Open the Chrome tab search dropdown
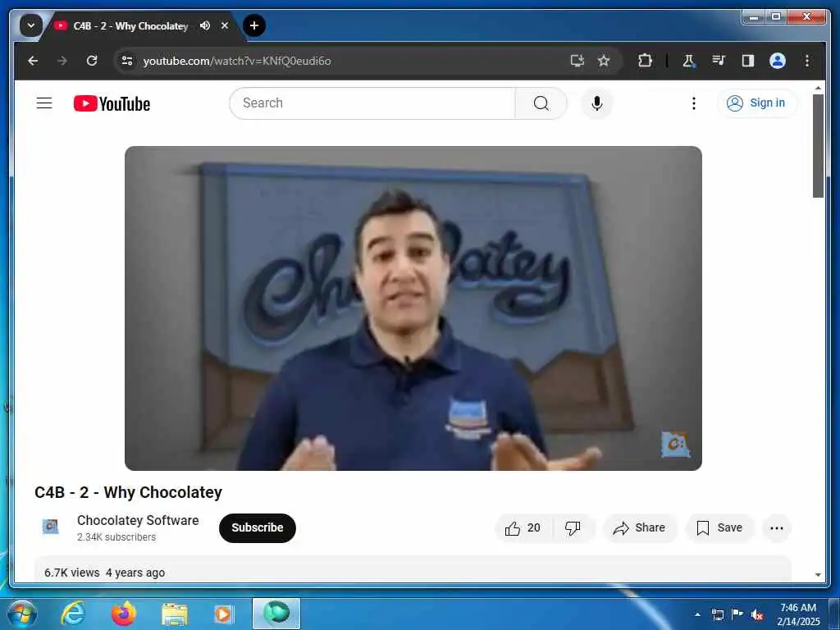Viewport: 840px width, 630px height. pyautogui.click(x=30, y=25)
